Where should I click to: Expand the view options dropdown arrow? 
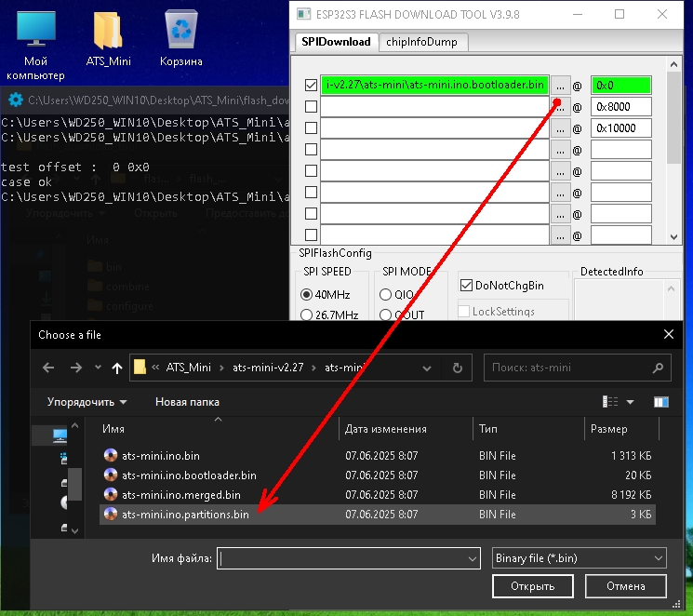coord(631,402)
